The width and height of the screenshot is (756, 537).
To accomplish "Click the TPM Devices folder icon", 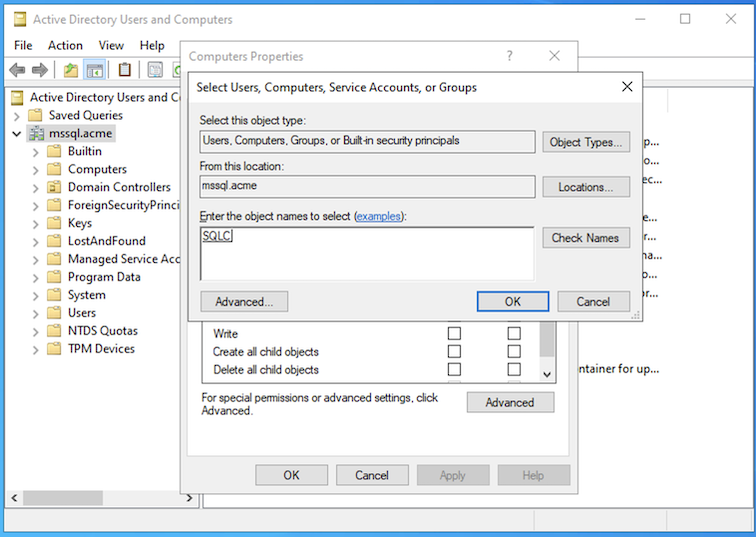I will click(x=54, y=349).
